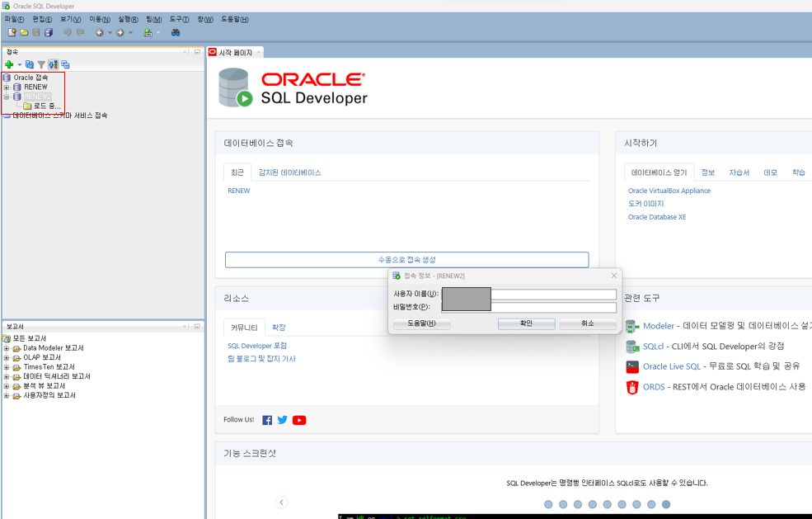Select the first carousel dot indicator
812x519 pixels.
point(548,504)
